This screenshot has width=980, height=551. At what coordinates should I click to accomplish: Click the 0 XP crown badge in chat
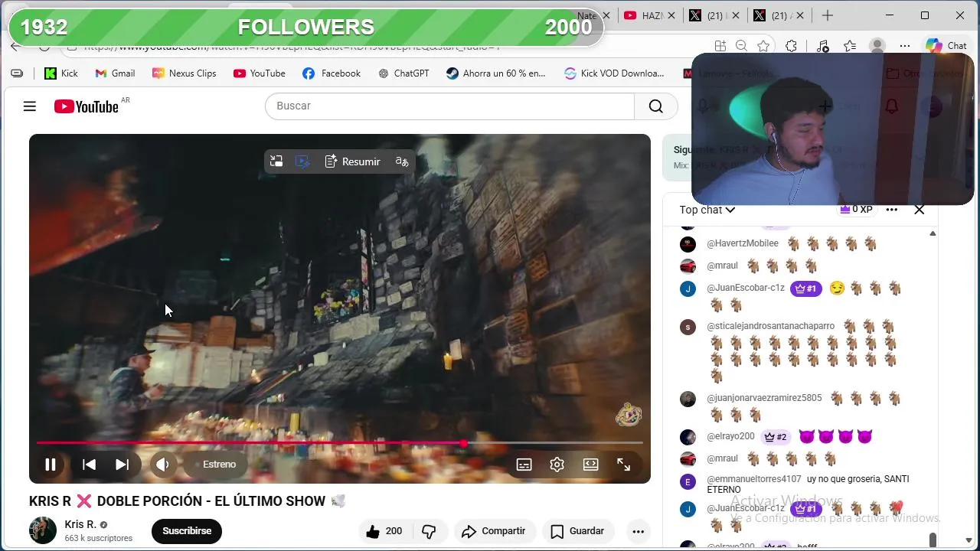pos(856,210)
